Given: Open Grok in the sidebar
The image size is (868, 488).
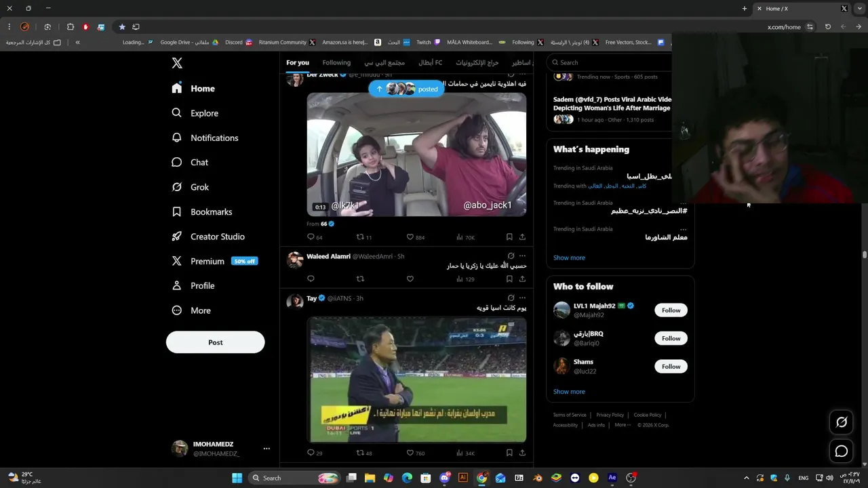Looking at the screenshot, I should [x=191, y=187].
